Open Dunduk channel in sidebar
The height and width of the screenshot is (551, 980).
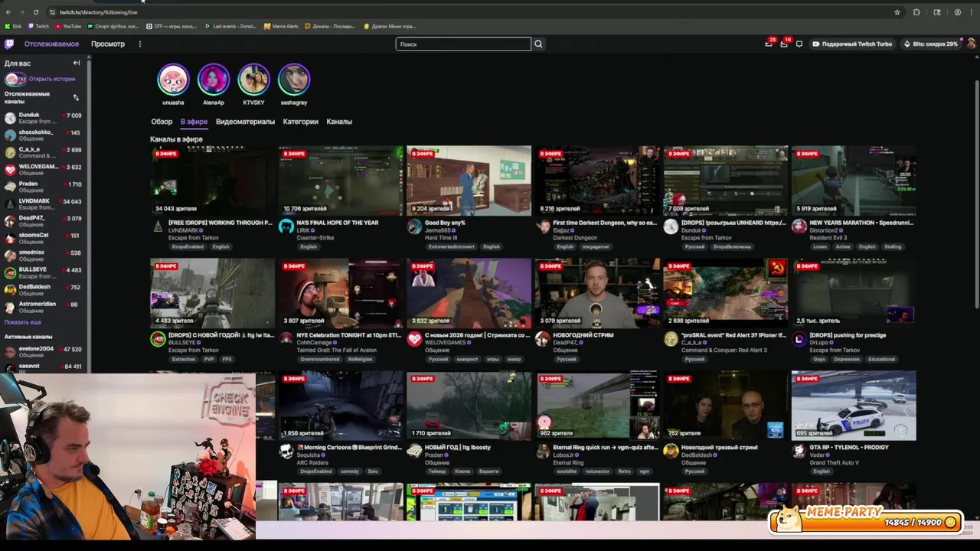[x=43, y=118]
